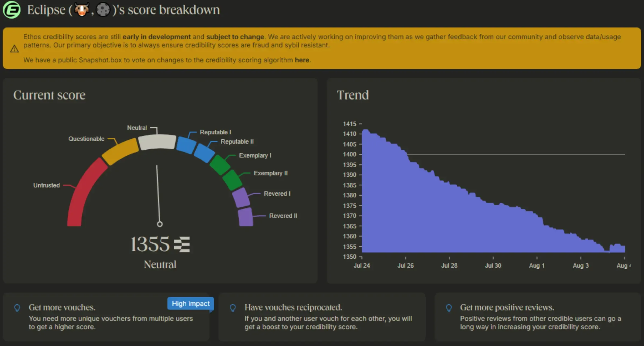644x346 pixels.
Task: Click the gray moon emoji in title
Action: click(103, 10)
